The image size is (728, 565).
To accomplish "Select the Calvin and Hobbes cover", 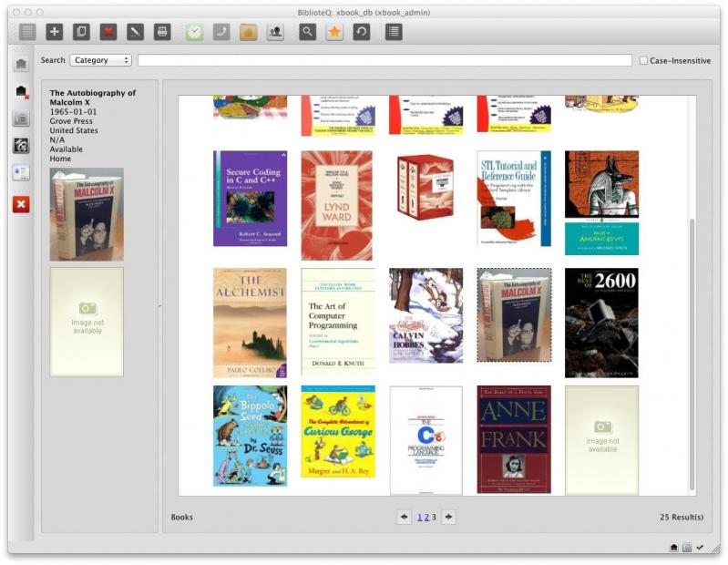I will point(426,315).
